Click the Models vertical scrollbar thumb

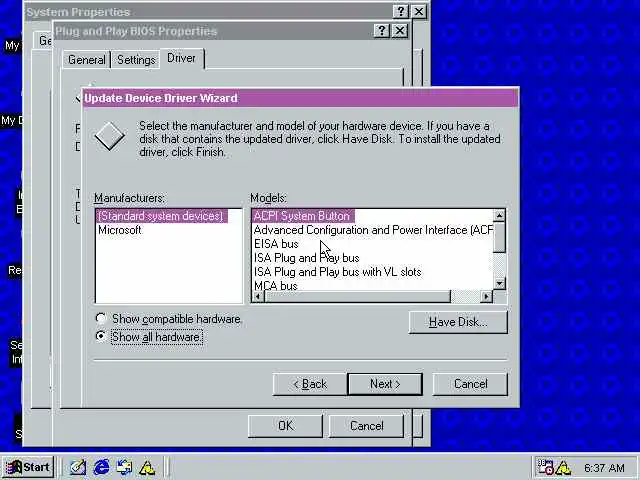pos(499,237)
